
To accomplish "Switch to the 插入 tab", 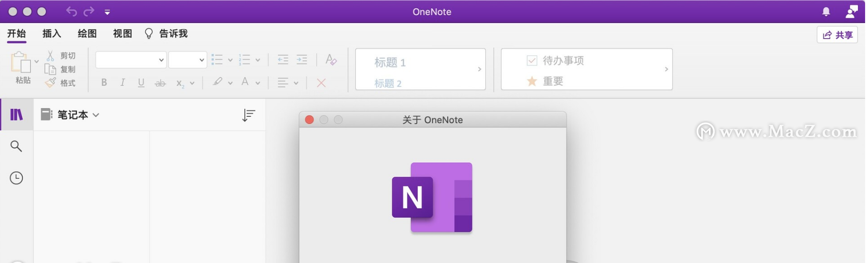I will [x=52, y=33].
